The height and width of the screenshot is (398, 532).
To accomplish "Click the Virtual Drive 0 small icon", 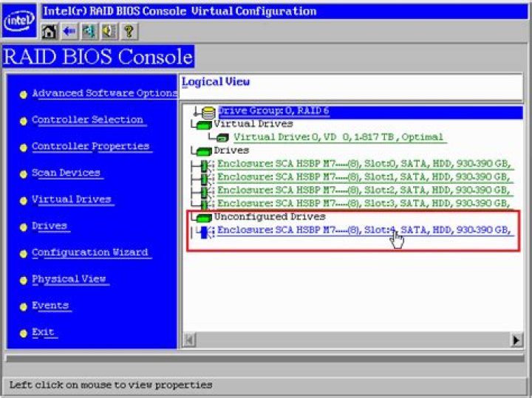I will point(222,137).
